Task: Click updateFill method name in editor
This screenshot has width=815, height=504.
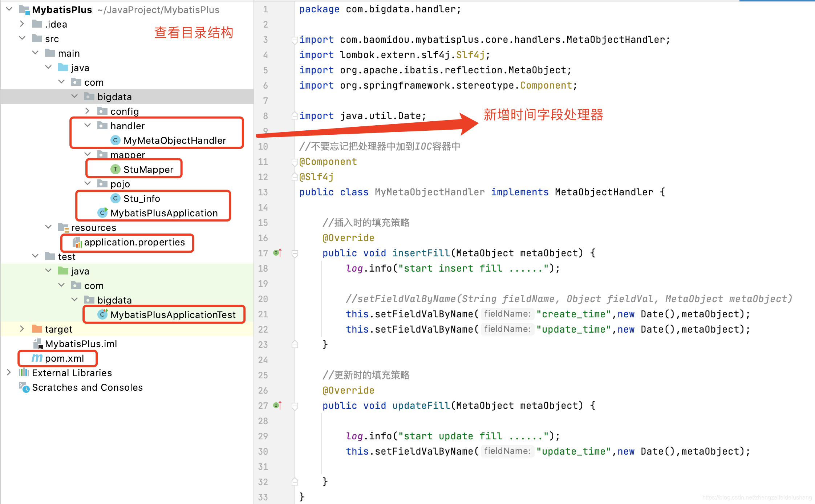Action: (x=421, y=406)
